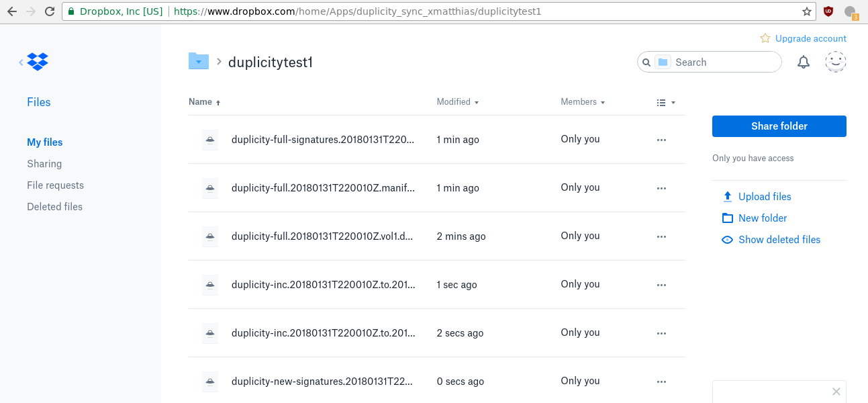Click file icon of duplicity-new-signatures
868x403 pixels.
(x=210, y=382)
